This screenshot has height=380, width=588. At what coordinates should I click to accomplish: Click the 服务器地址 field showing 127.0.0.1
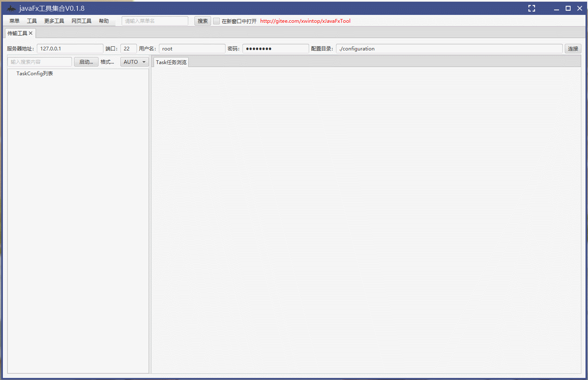click(x=70, y=49)
